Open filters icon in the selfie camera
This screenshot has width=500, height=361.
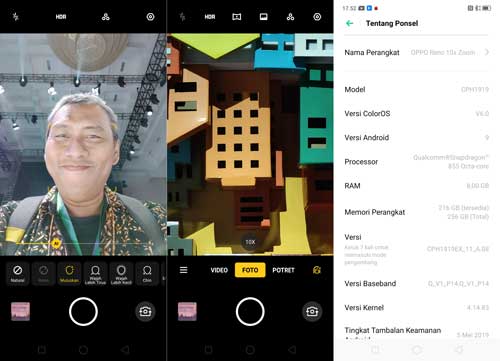[x=106, y=17]
